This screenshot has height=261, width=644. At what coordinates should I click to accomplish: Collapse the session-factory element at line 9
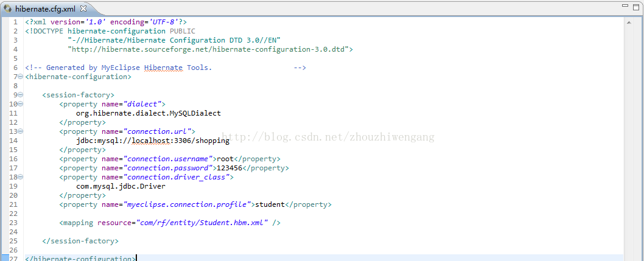tap(21, 95)
